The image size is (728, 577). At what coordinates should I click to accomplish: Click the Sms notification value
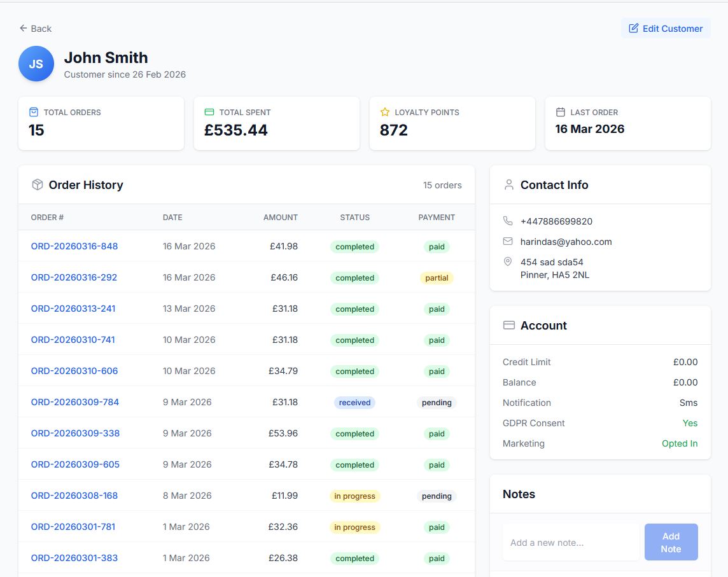pos(689,403)
